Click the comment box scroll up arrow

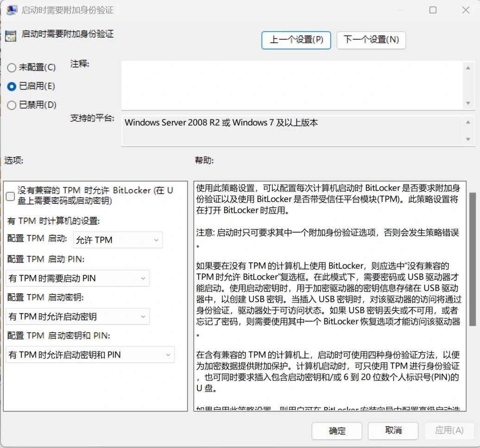point(468,68)
